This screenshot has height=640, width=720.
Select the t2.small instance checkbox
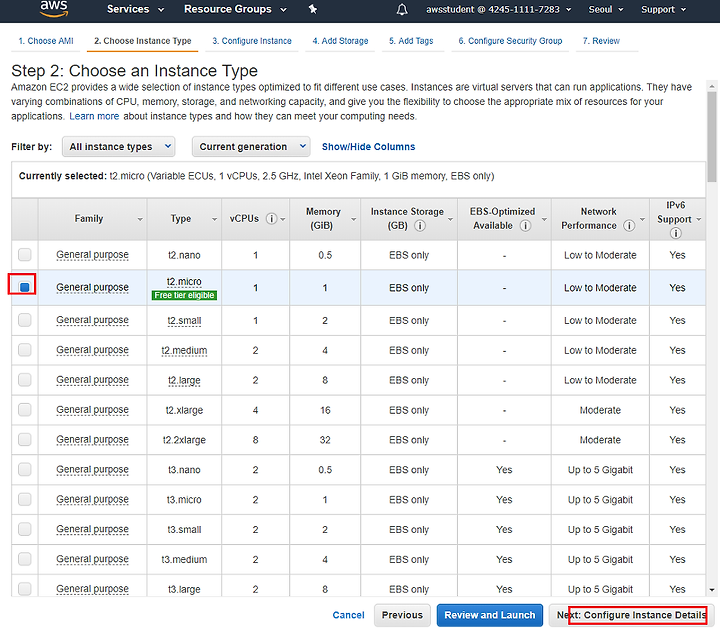25,320
